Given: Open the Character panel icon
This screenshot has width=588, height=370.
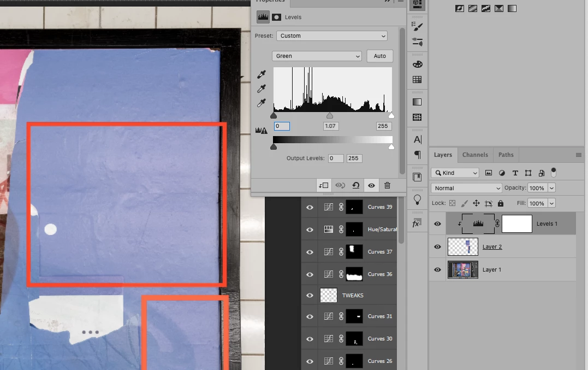Looking at the screenshot, I should [x=417, y=139].
